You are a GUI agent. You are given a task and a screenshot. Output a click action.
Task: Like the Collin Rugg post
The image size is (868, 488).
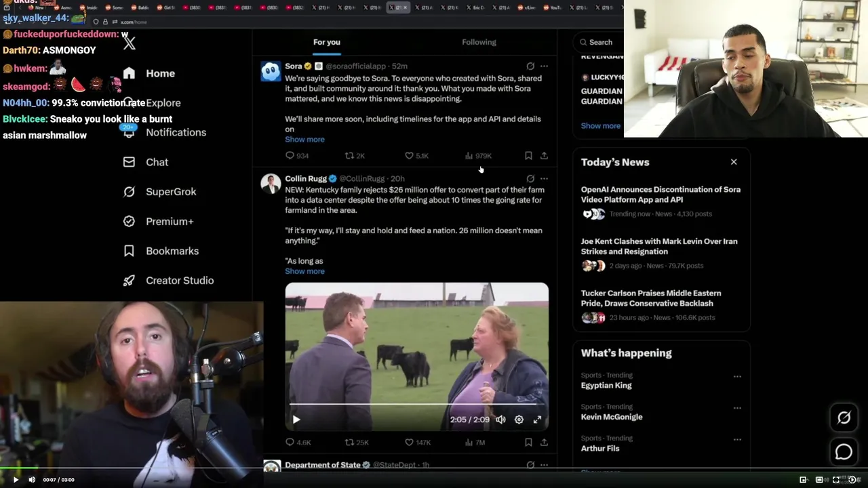418,443
